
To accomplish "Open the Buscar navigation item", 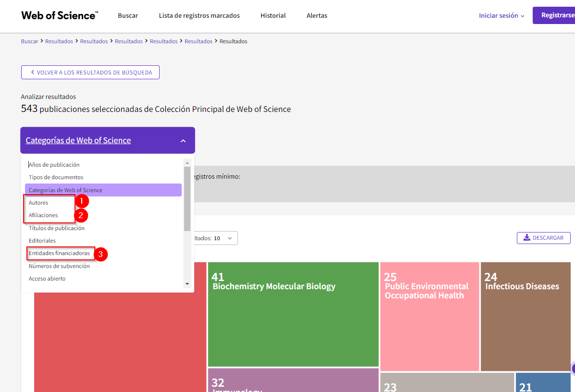I will pyautogui.click(x=128, y=15).
